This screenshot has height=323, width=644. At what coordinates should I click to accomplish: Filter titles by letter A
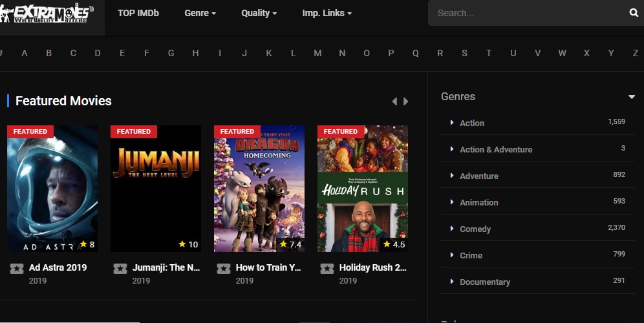[x=25, y=53]
